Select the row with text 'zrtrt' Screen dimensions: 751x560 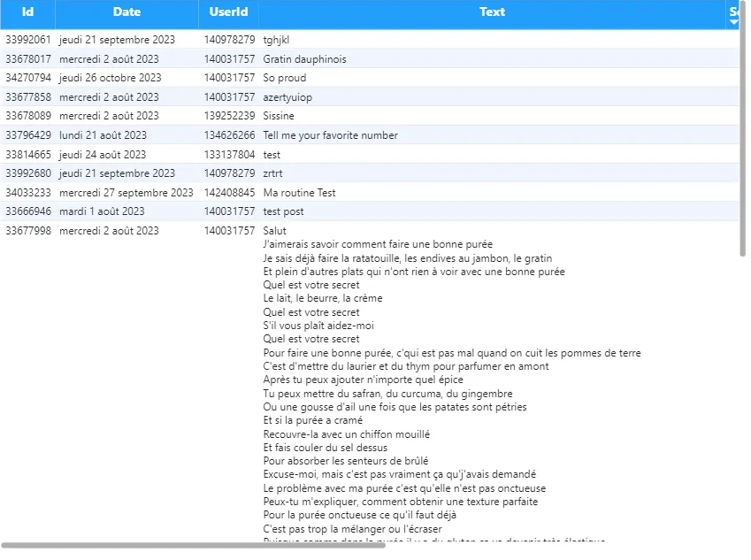point(272,173)
